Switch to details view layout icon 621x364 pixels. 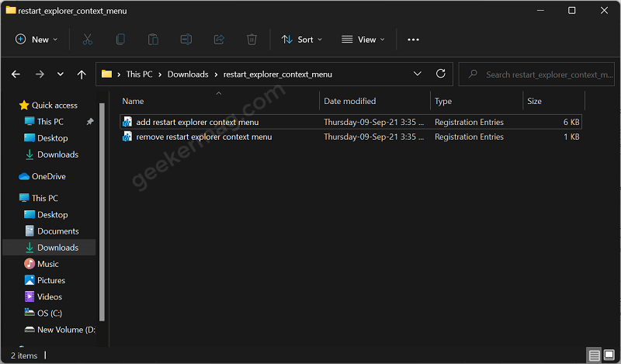[594, 355]
